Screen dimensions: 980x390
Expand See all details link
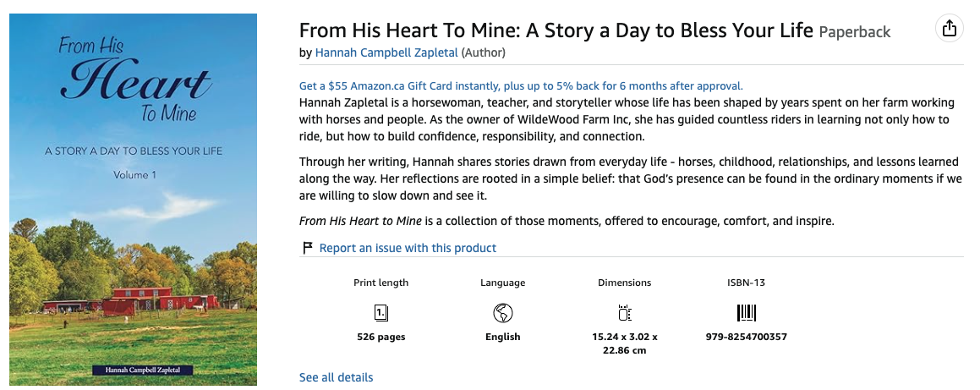pyautogui.click(x=336, y=377)
